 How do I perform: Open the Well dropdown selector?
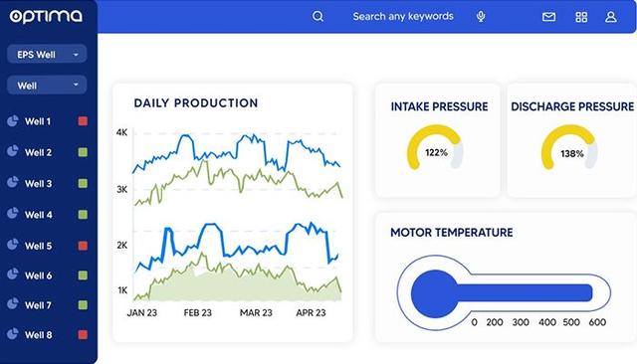click(x=47, y=85)
